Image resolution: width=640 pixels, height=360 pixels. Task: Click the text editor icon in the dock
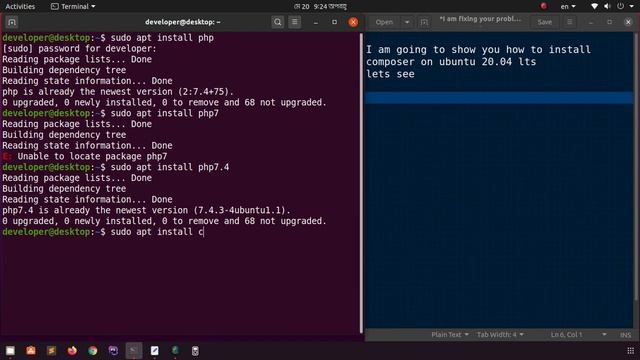point(155,351)
